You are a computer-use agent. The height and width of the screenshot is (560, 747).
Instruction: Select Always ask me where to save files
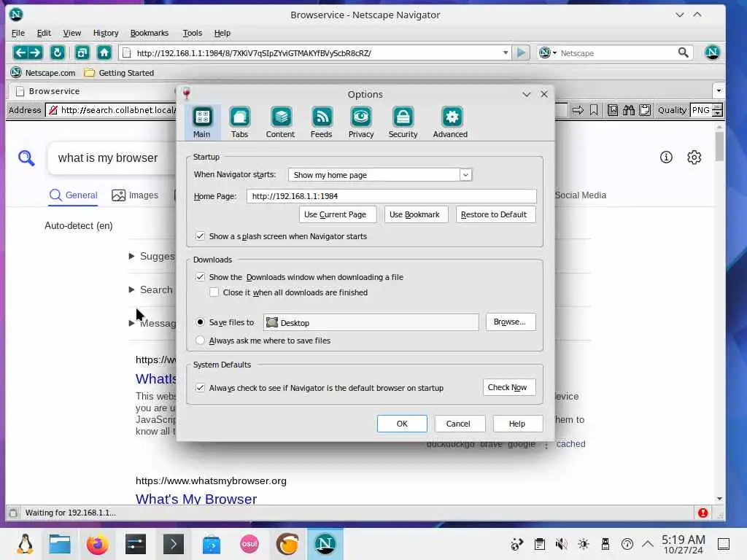coord(200,341)
